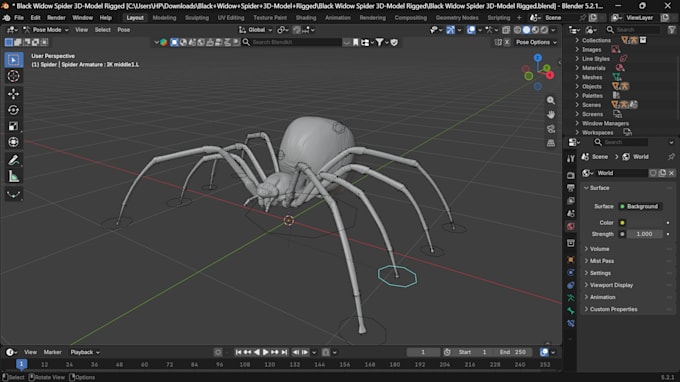Play the animation forward

click(265, 352)
